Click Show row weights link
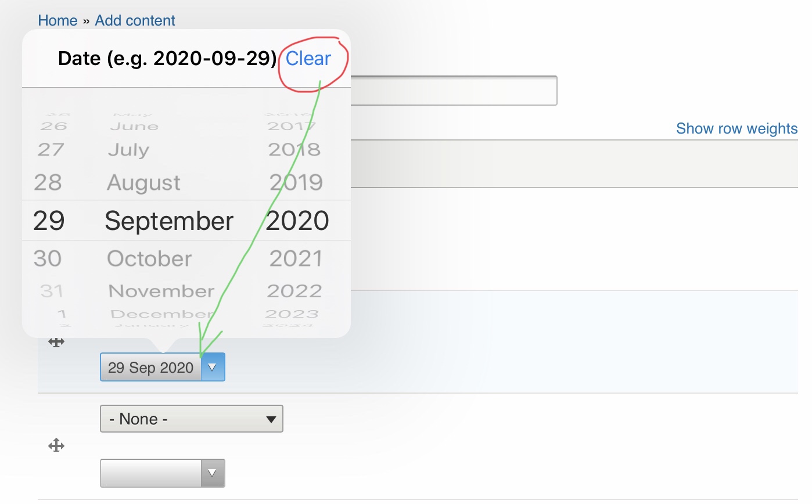This screenshot has width=812, height=504. click(x=736, y=128)
